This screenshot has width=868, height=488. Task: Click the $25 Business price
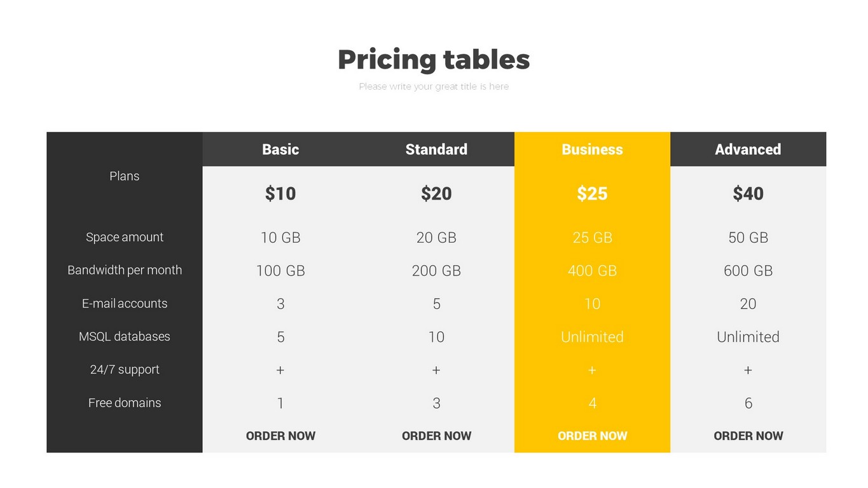592,193
